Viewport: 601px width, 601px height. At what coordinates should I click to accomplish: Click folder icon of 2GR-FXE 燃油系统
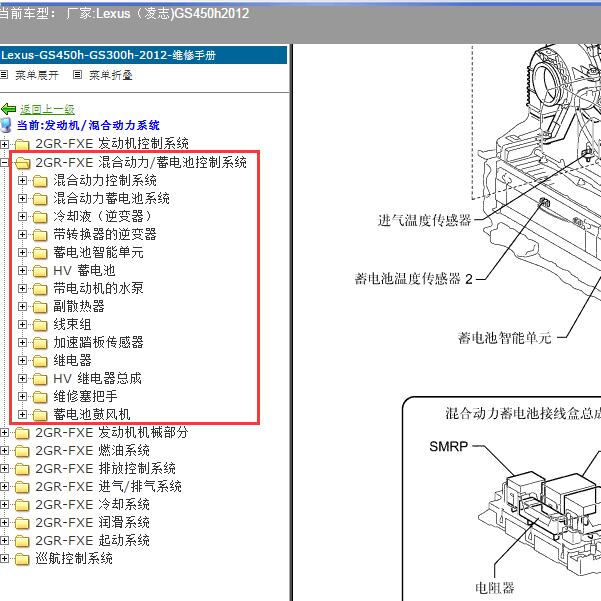click(22, 451)
